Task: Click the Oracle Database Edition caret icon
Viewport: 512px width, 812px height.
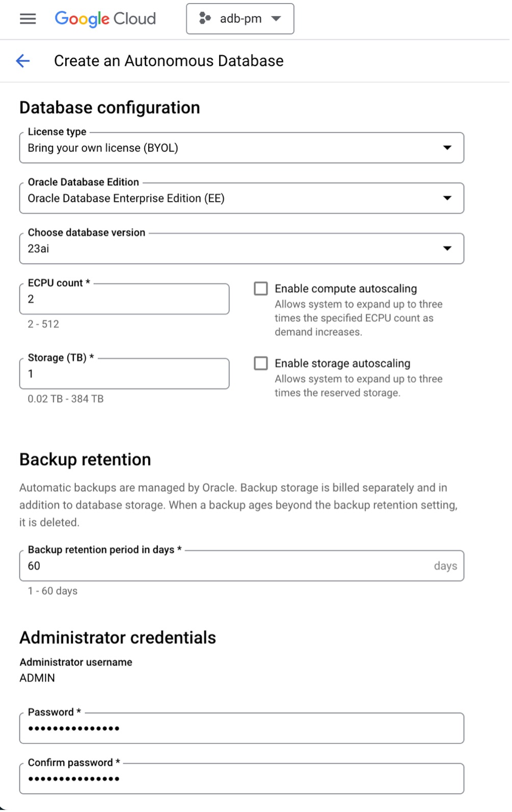Action: pyautogui.click(x=447, y=198)
